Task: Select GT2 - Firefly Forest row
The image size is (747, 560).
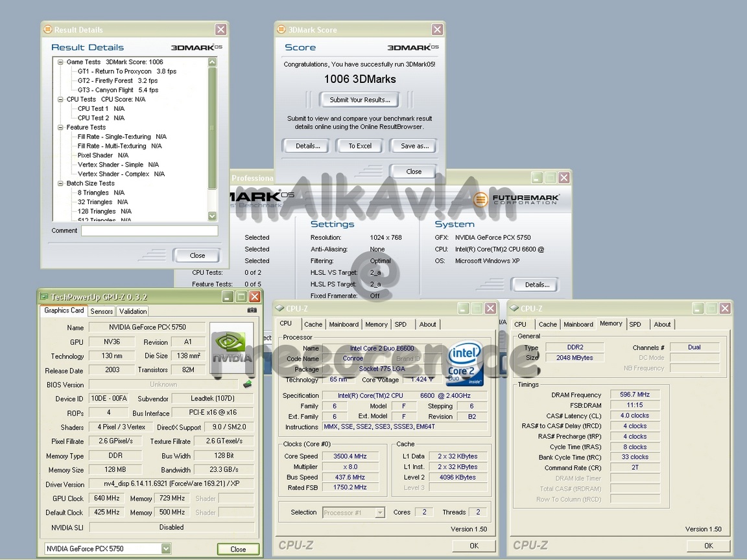Action: coord(117,80)
